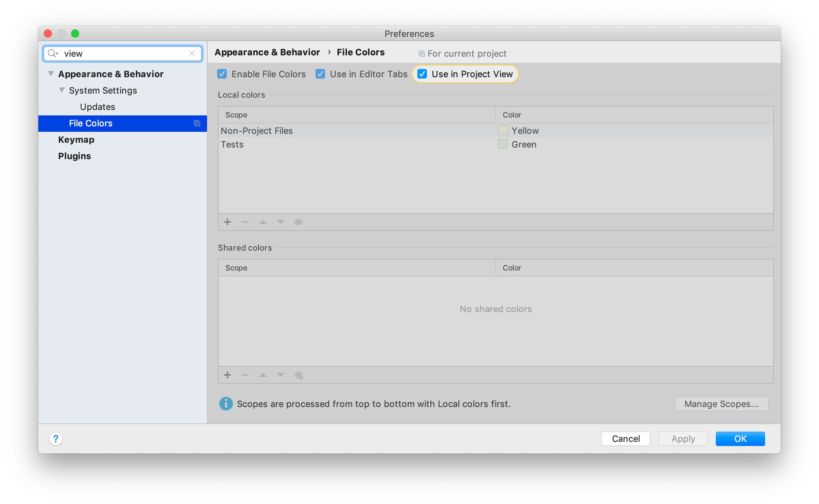Select the Tests scope row
This screenshot has height=504, width=819.
(232, 144)
